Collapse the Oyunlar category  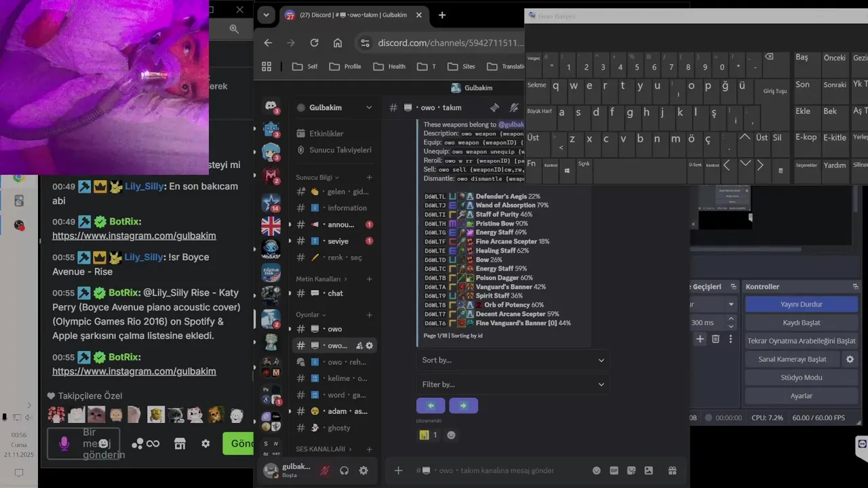point(311,314)
